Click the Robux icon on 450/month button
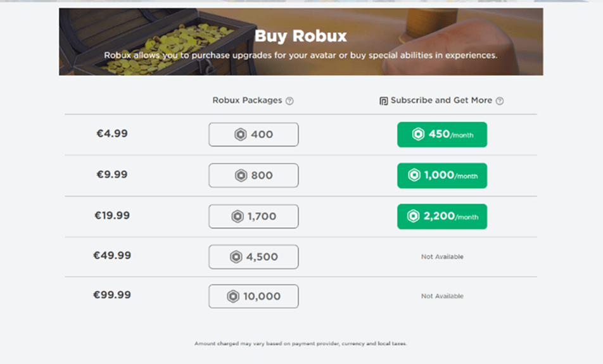Image resolution: width=603 pixels, height=364 pixels. 418,134
